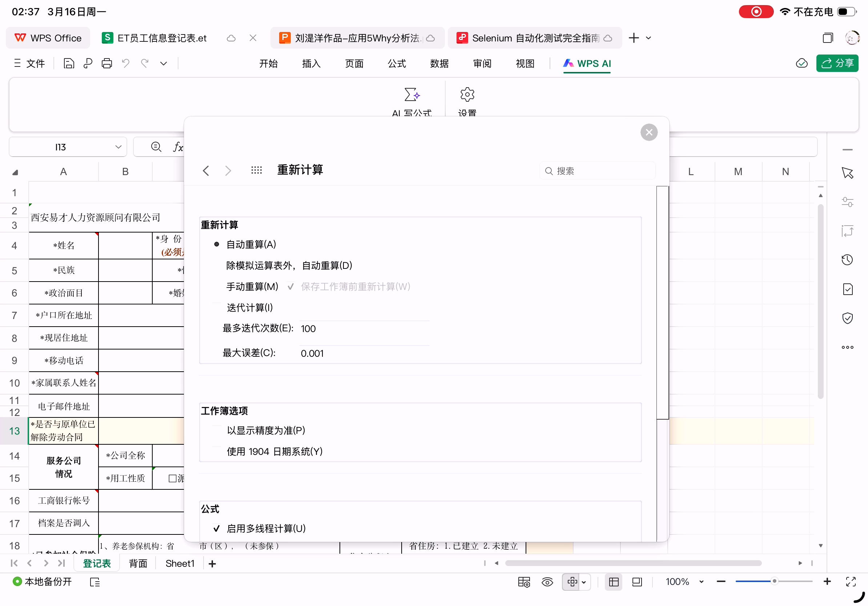Click the undo arrow icon

click(x=125, y=64)
